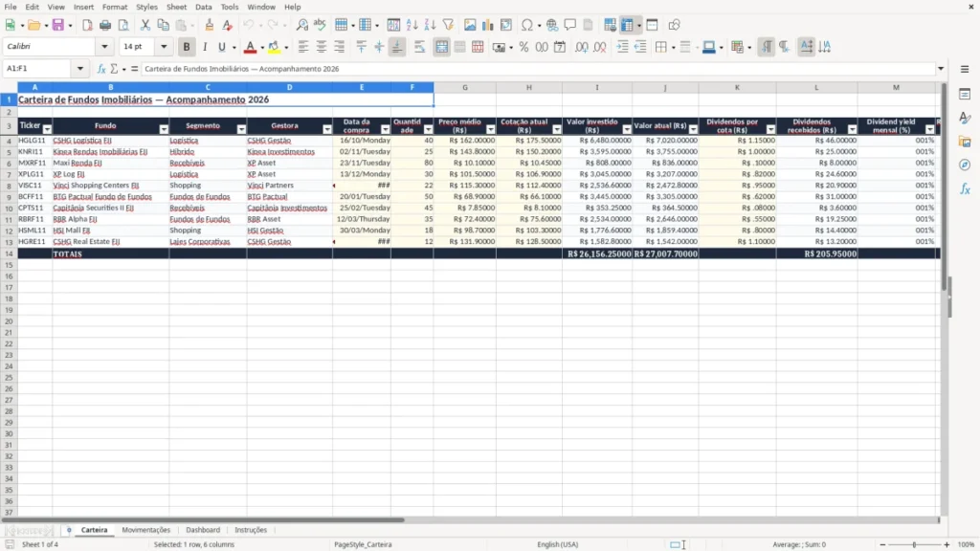Open the Tools menu
Screen dimensions: 980x551
pos(230,7)
